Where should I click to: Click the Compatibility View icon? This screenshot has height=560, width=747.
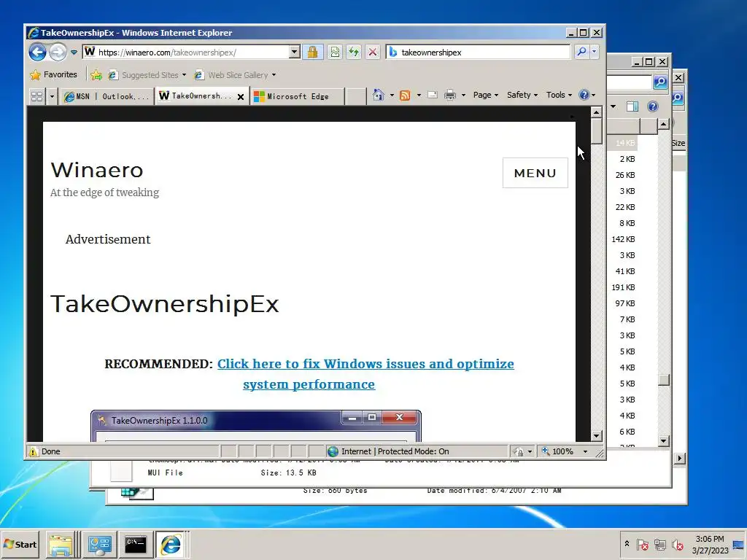tap(335, 52)
